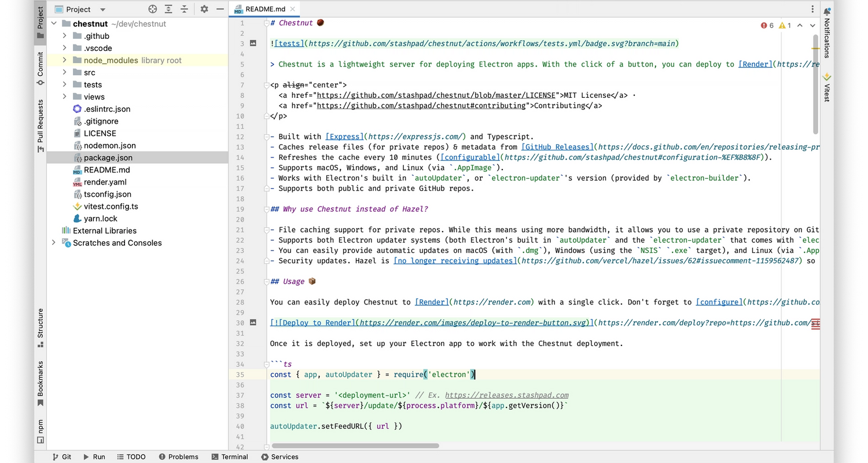Open the npm tool window

click(x=40, y=431)
